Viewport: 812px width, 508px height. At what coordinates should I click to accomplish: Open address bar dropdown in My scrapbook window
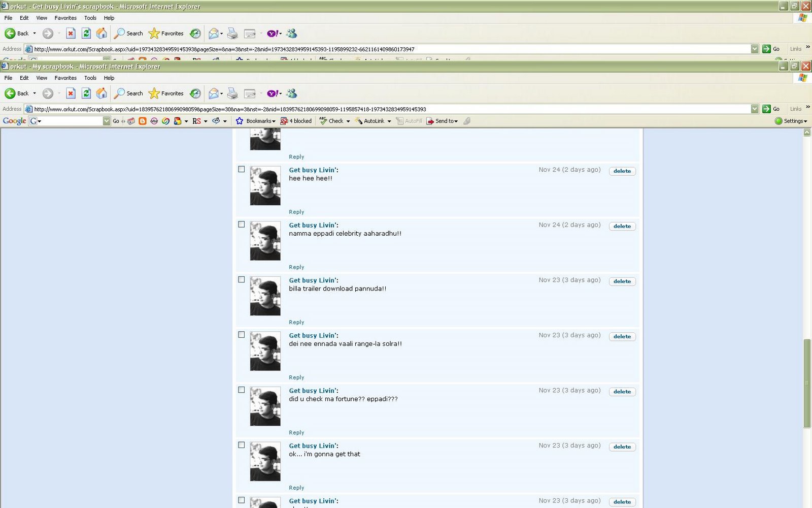(755, 109)
